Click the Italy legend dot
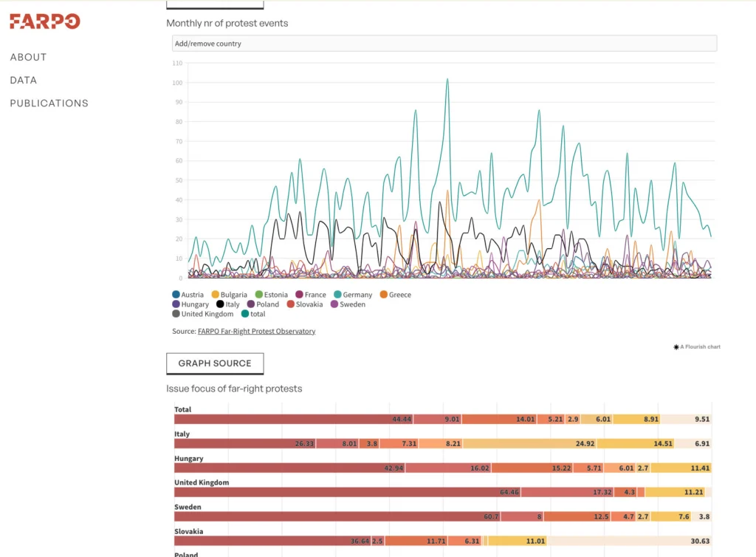Screen dimensions: 756x557 pos(219,304)
